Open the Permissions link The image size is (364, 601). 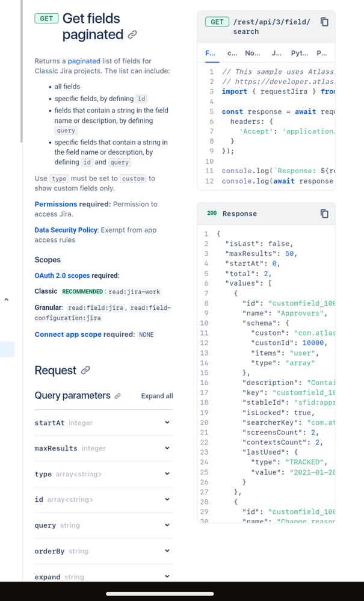[56, 205]
